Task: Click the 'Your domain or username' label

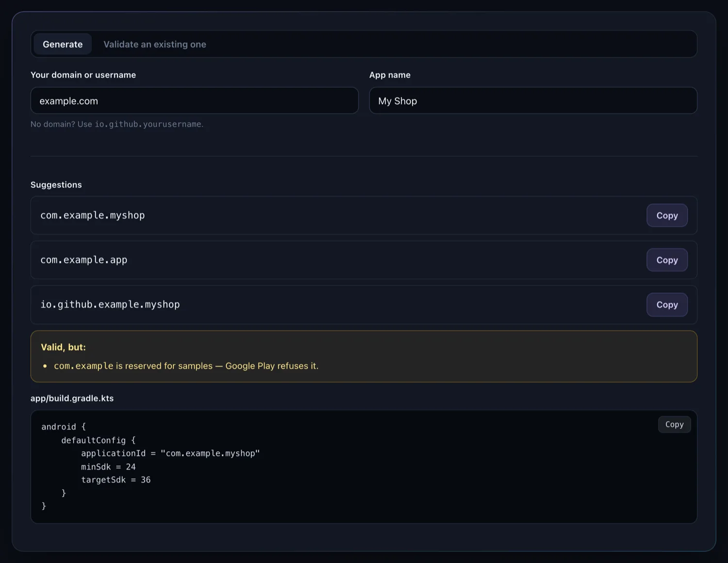Action: click(x=83, y=75)
